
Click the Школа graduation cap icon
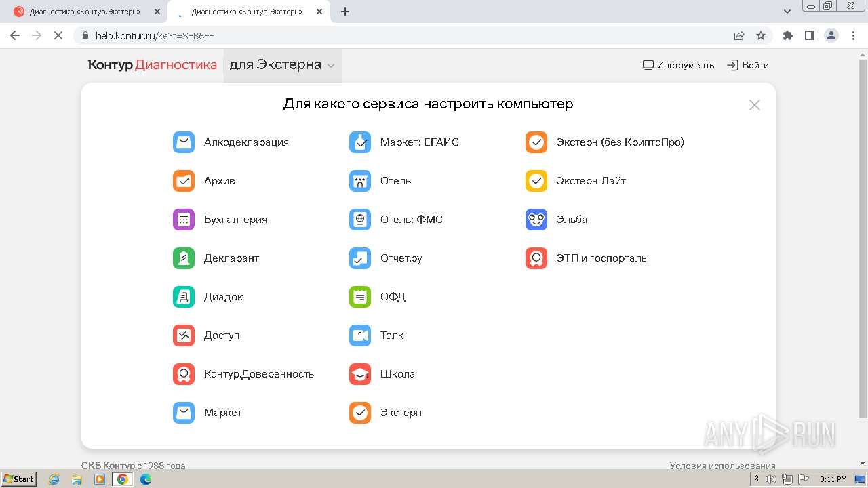pos(360,374)
